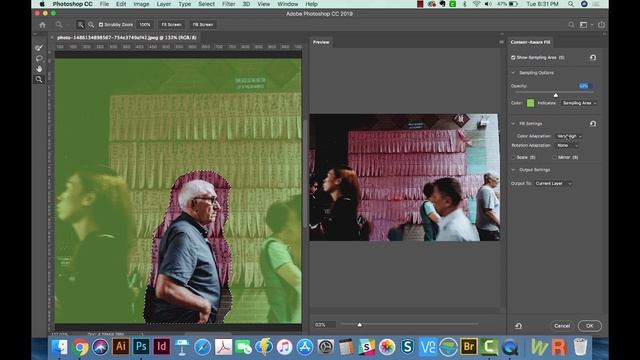Collapse the Fill Settings section
Viewport: 640px width, 360px height.
(513, 124)
